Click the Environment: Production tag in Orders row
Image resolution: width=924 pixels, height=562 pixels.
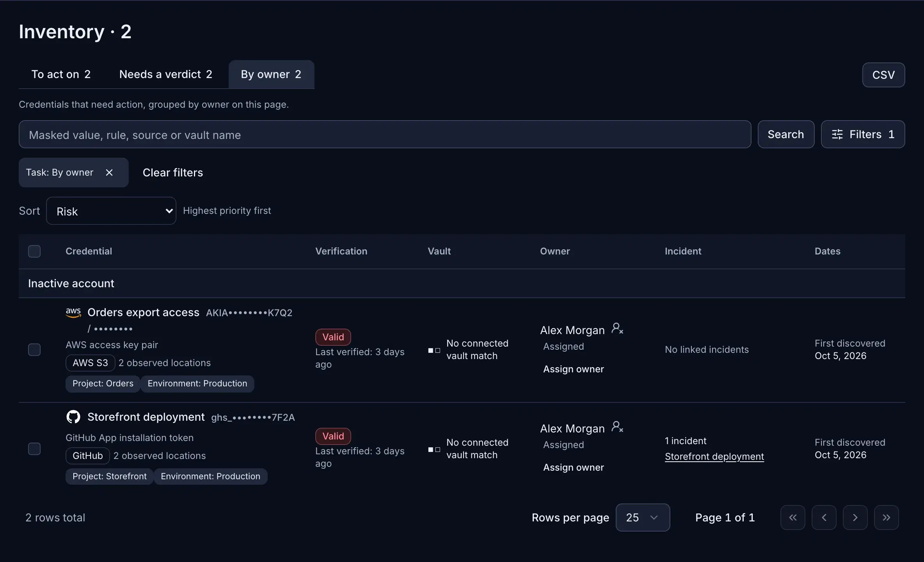(x=197, y=384)
